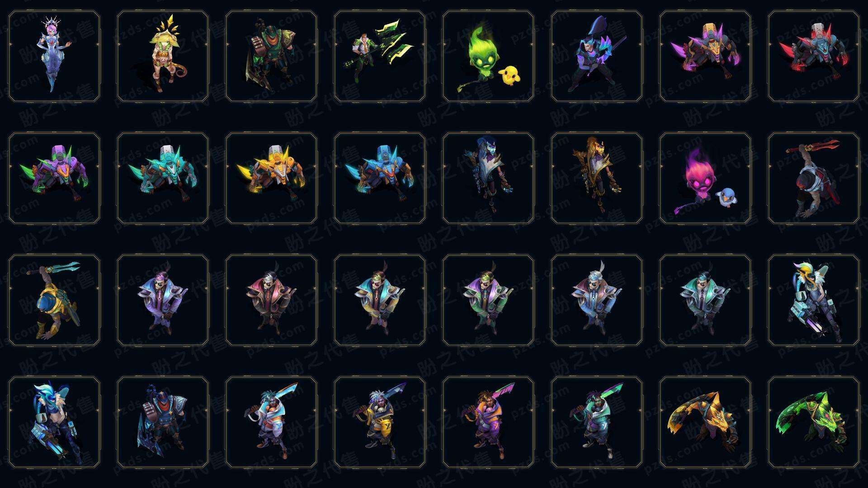Select the green coat gentleman chroma

click(488, 300)
